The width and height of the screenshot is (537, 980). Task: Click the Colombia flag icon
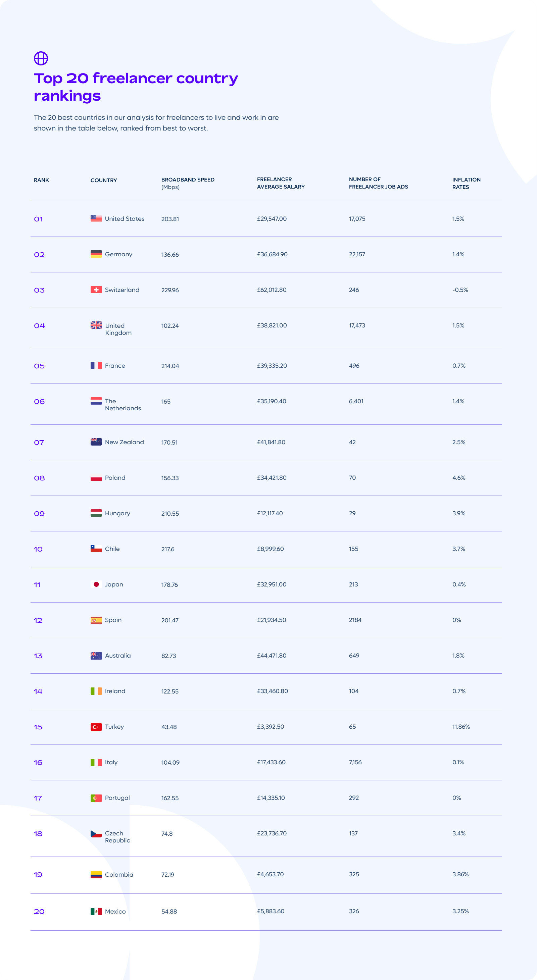(x=96, y=874)
